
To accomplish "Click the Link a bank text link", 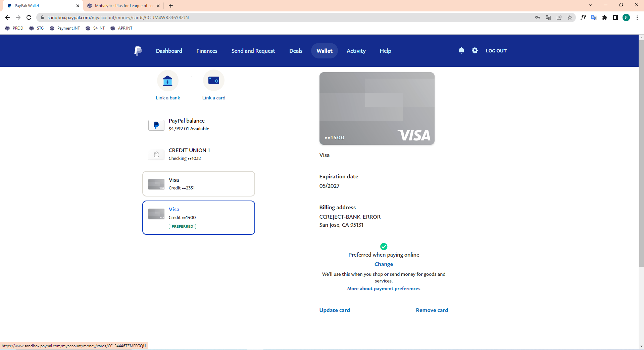I will [x=168, y=98].
